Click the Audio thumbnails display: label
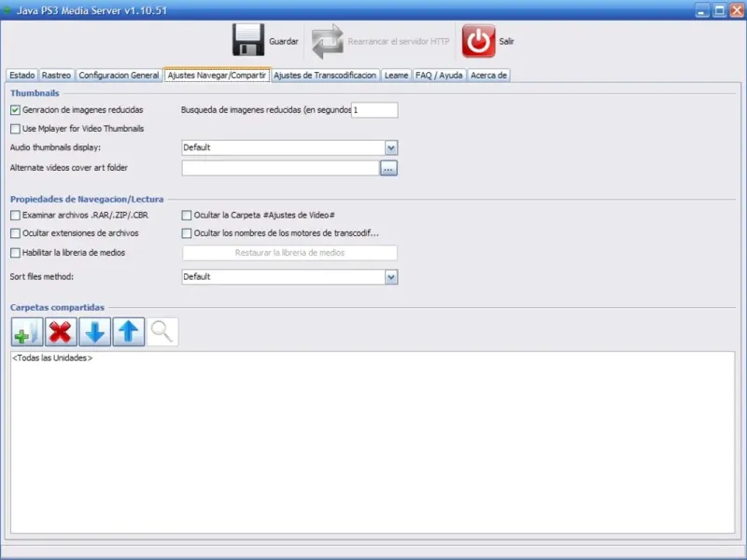The image size is (747, 560). [55, 147]
